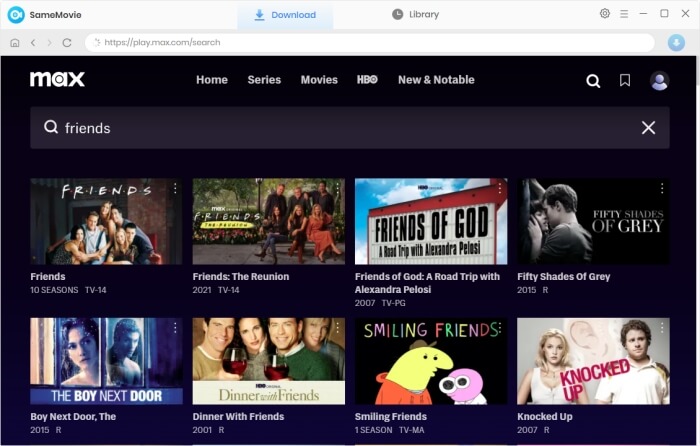Clear the friends search with X
The image size is (700, 446).
pos(648,128)
